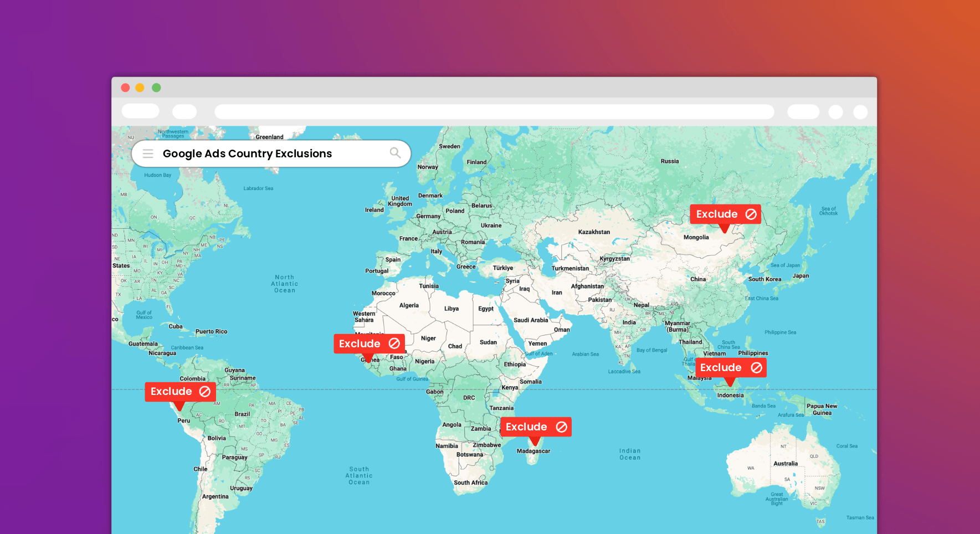Image resolution: width=980 pixels, height=534 pixels.
Task: Expand the browser address bar dropdown
Action: (493, 111)
